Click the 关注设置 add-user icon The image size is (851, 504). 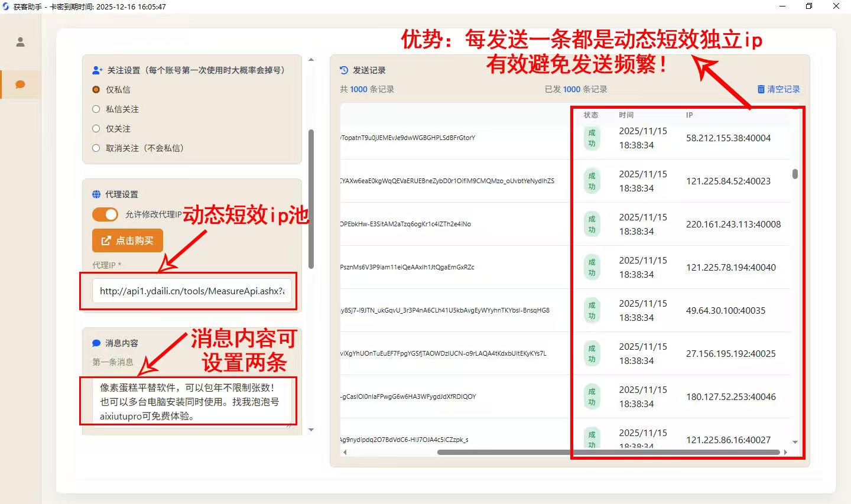pyautogui.click(x=98, y=70)
